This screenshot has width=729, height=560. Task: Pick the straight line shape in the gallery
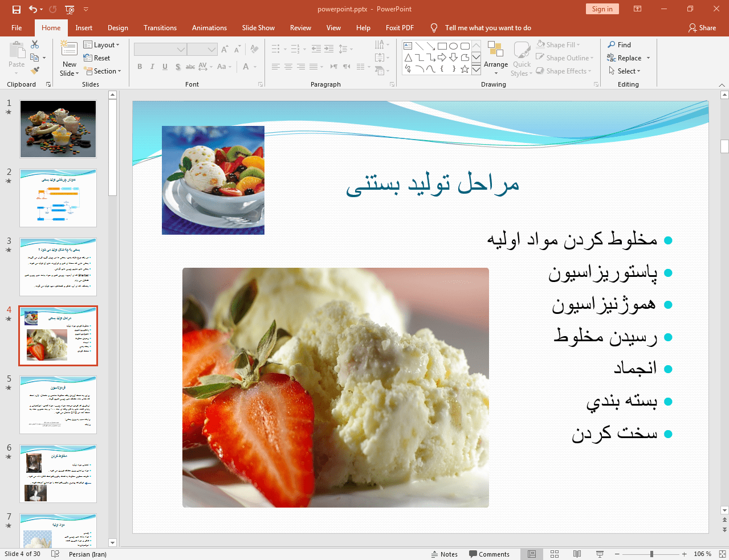tap(419, 46)
